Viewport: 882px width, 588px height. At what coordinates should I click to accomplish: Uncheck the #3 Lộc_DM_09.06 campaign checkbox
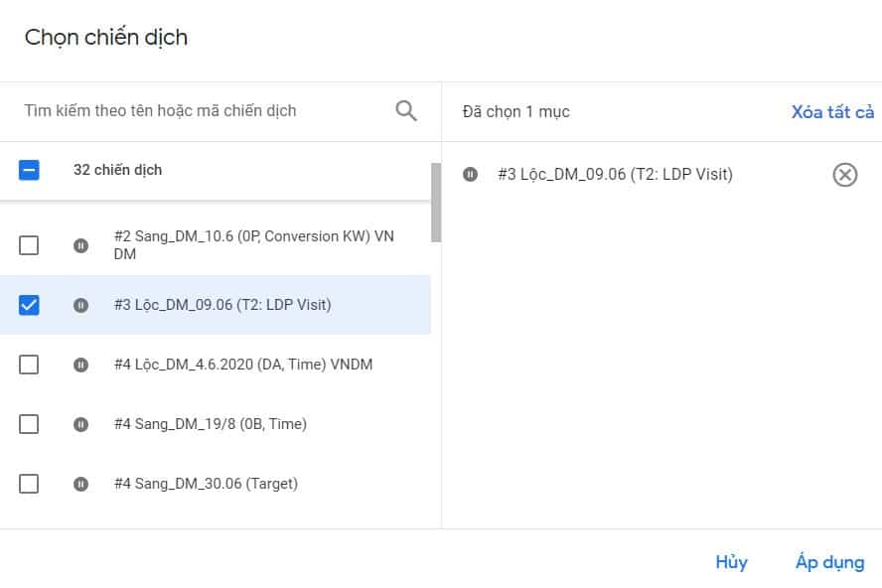[29, 305]
